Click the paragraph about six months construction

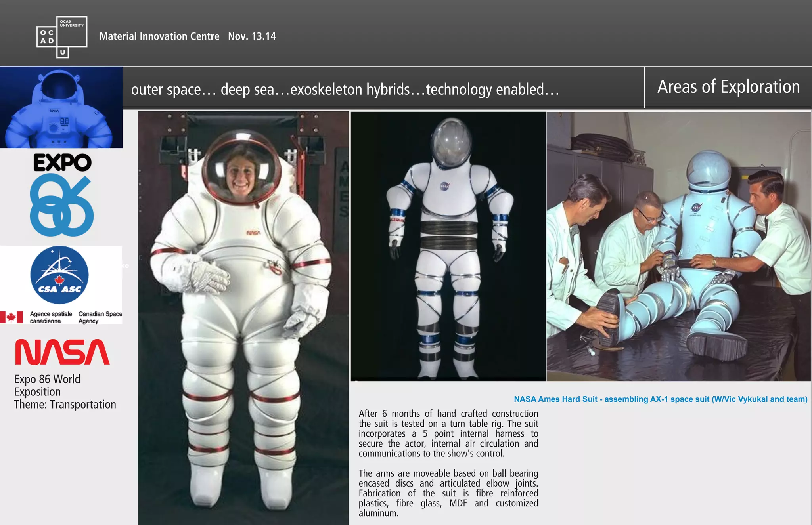(x=448, y=433)
